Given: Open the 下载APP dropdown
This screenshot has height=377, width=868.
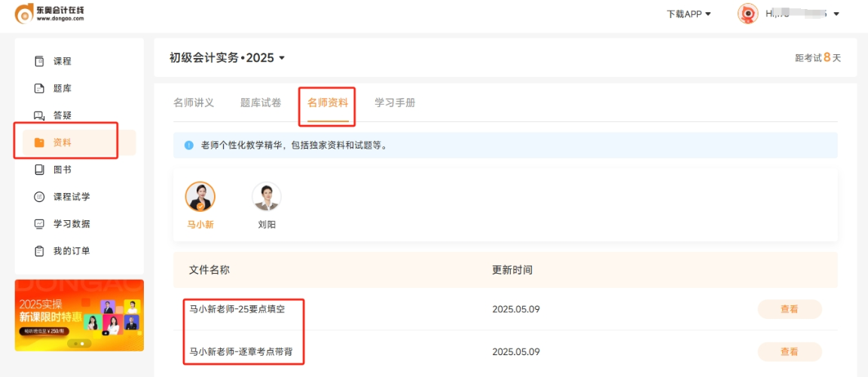Looking at the screenshot, I should pyautogui.click(x=689, y=14).
